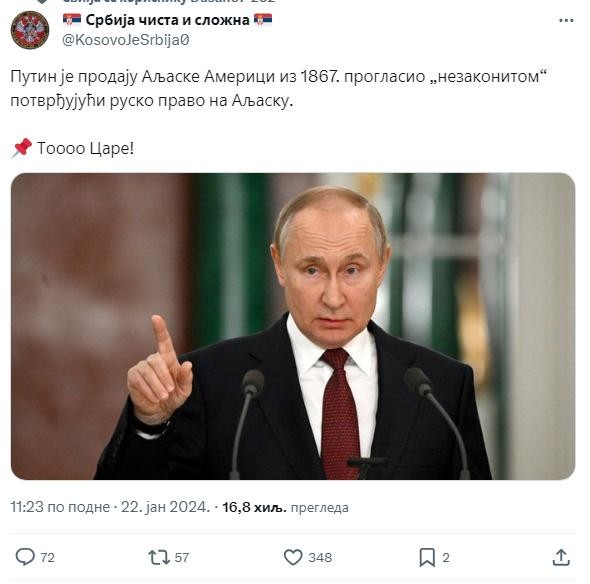
Task: View the 16,8 хиљ. прегледа count
Action: point(285,508)
